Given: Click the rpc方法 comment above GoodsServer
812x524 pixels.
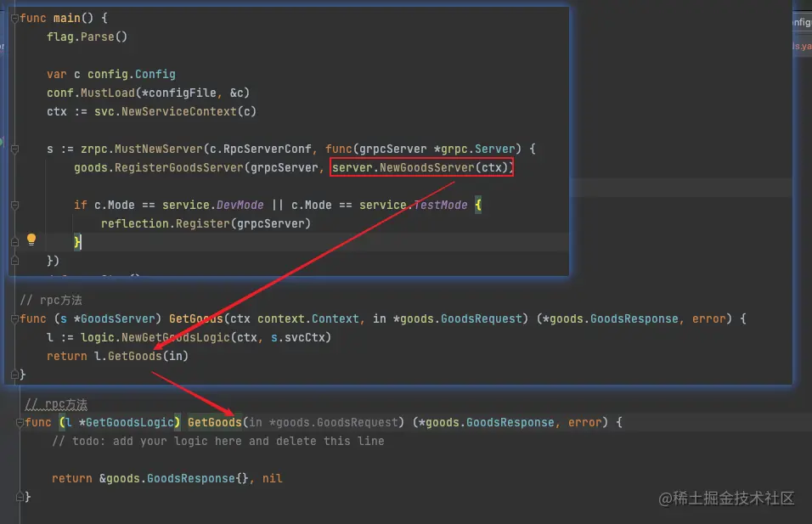Looking at the screenshot, I should [x=51, y=301].
